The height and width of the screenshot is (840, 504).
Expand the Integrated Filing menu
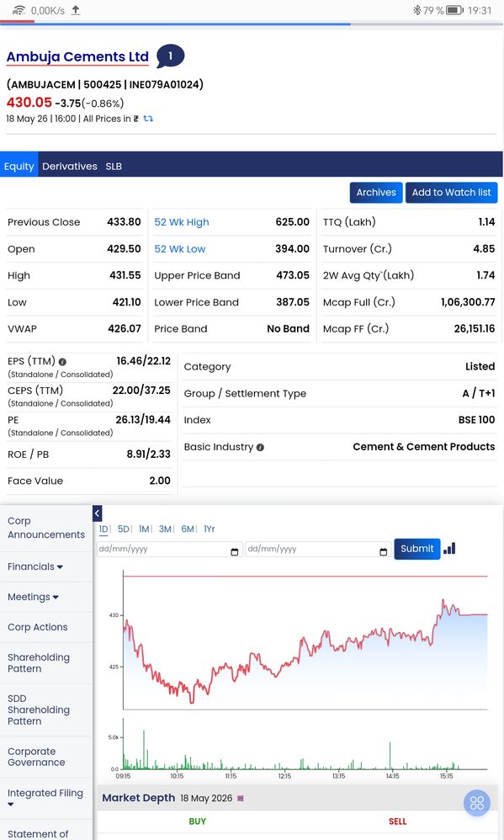(45, 798)
